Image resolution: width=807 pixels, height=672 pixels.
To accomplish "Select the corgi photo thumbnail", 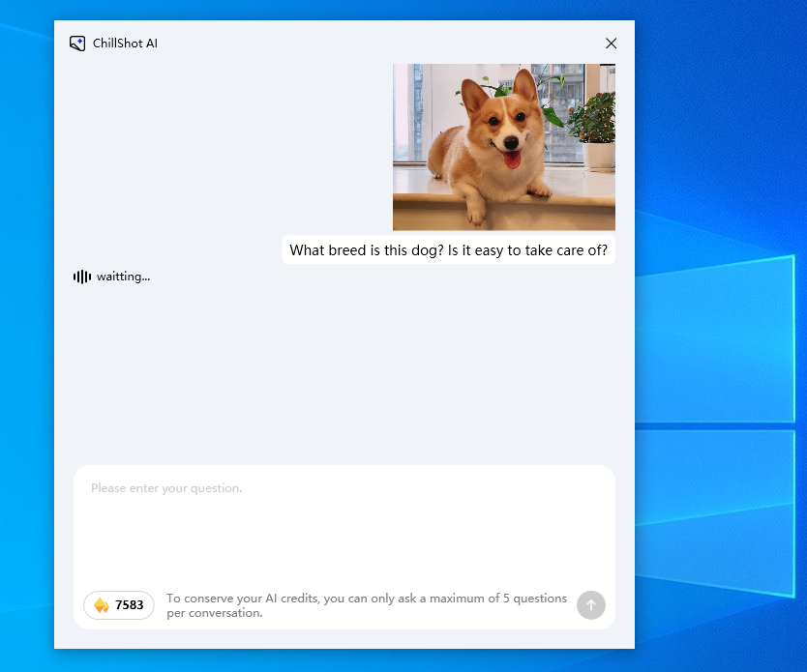I will 503,145.
